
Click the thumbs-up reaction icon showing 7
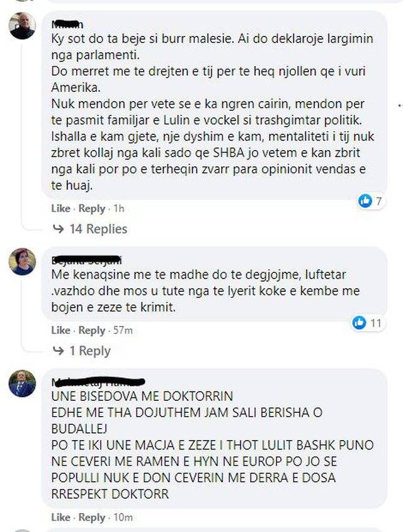(365, 201)
